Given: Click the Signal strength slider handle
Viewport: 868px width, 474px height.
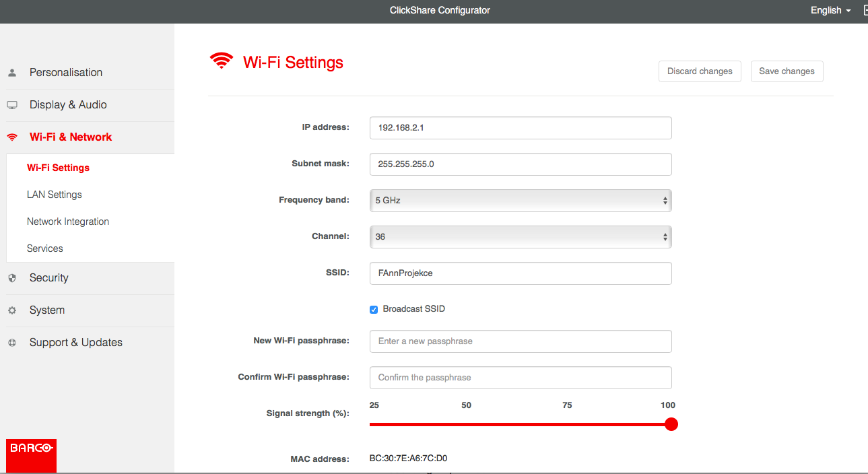Looking at the screenshot, I should point(671,424).
